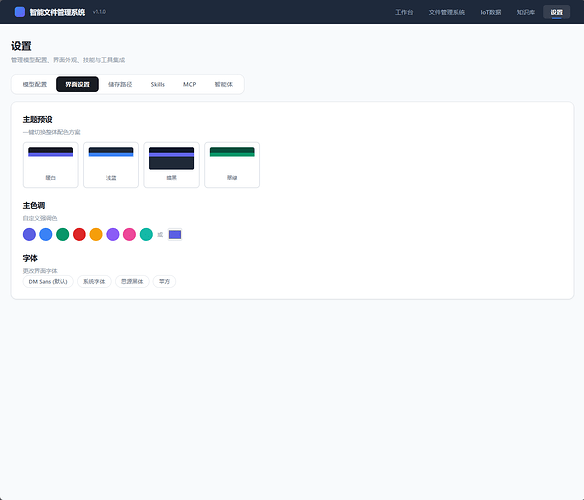Pick the pink accent color circle

click(130, 234)
